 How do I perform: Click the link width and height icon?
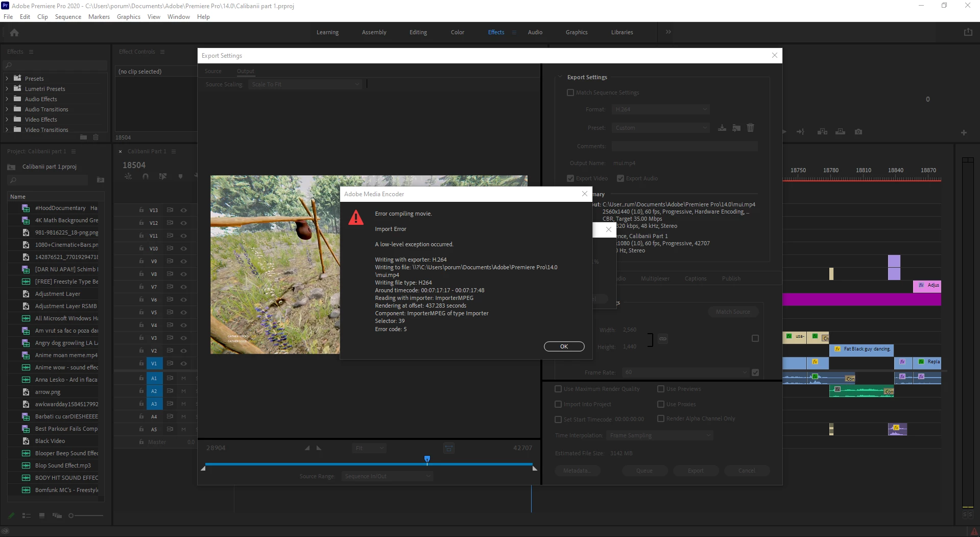[662, 339]
